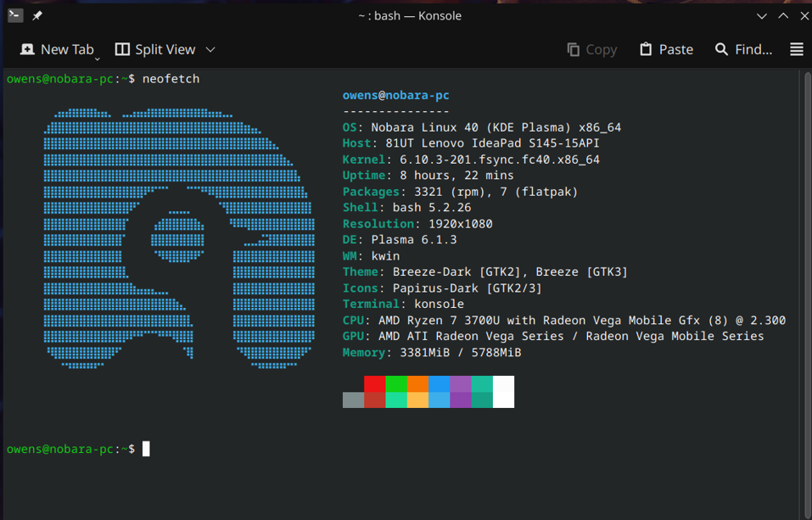The width and height of the screenshot is (812, 520).
Task: Click the icons value 'Papirus-Dark [GTK2/3]'
Action: coord(468,288)
